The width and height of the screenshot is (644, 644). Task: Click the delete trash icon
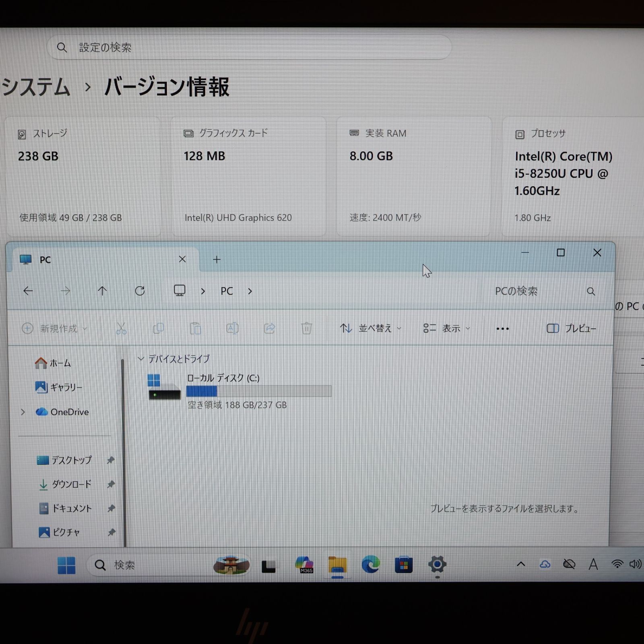click(x=306, y=328)
